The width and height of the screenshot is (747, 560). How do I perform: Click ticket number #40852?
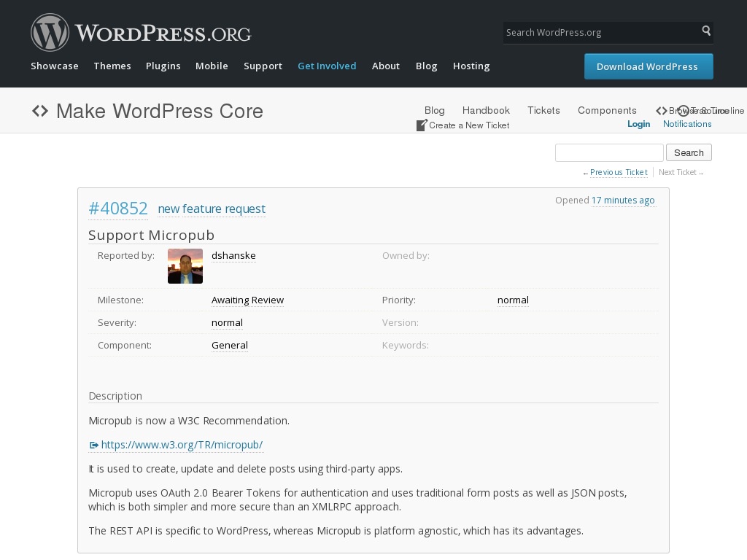(x=118, y=209)
